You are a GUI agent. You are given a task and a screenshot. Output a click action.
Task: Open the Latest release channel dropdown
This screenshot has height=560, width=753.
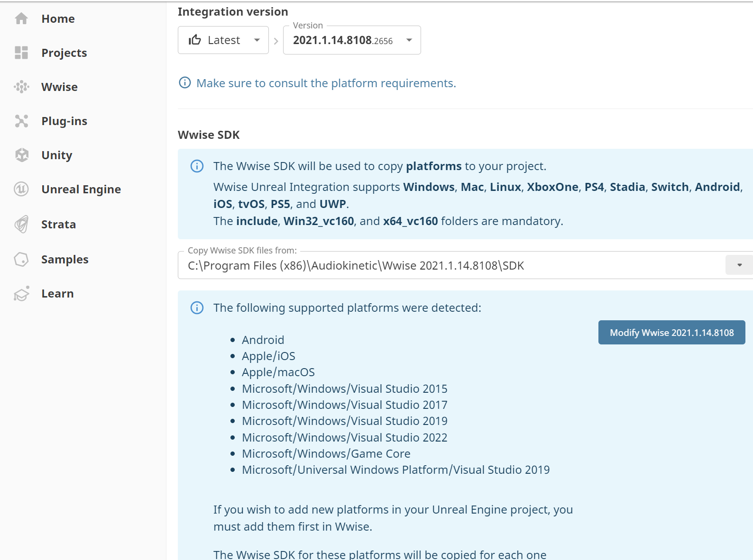pyautogui.click(x=223, y=40)
